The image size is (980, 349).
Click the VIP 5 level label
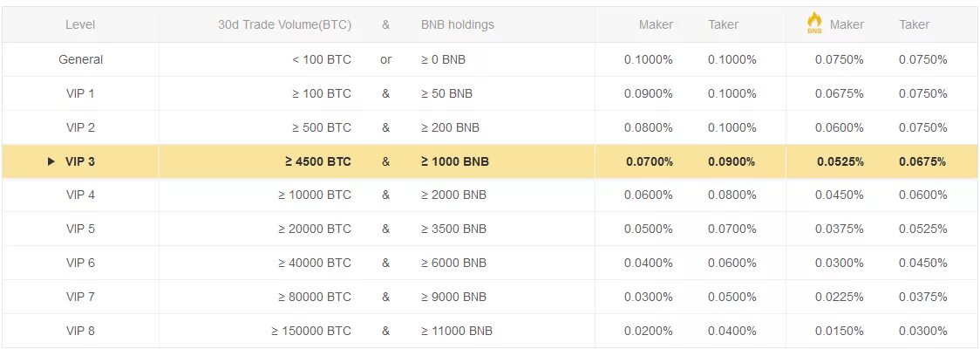(80, 229)
